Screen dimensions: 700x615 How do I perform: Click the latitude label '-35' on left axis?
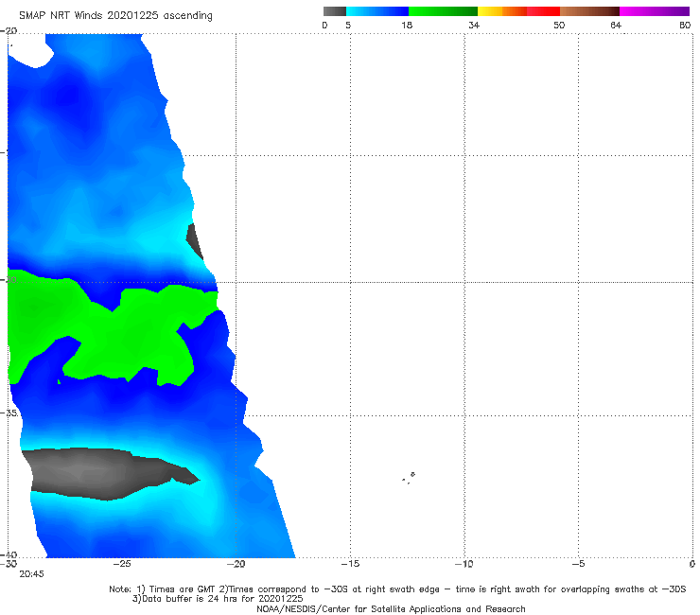pyautogui.click(x=9, y=413)
